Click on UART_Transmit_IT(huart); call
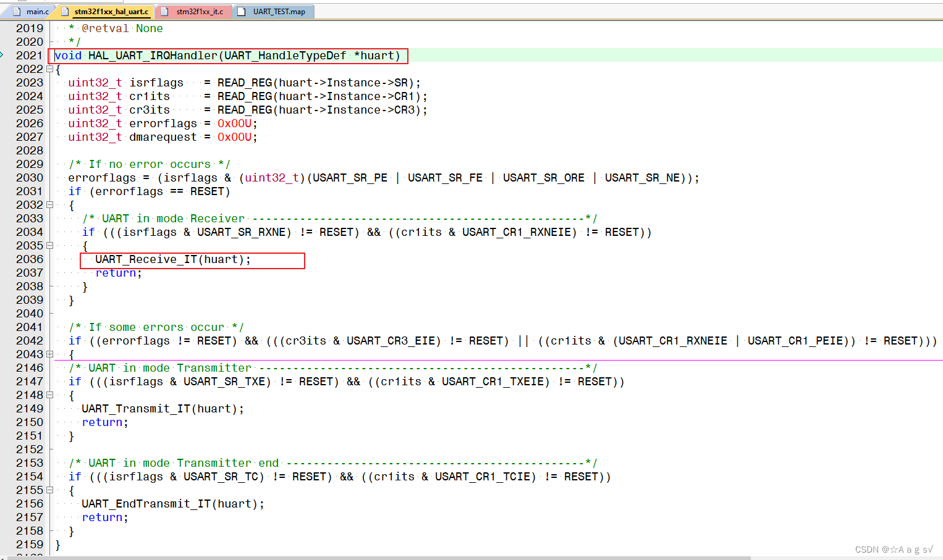943x560 pixels. (x=163, y=409)
